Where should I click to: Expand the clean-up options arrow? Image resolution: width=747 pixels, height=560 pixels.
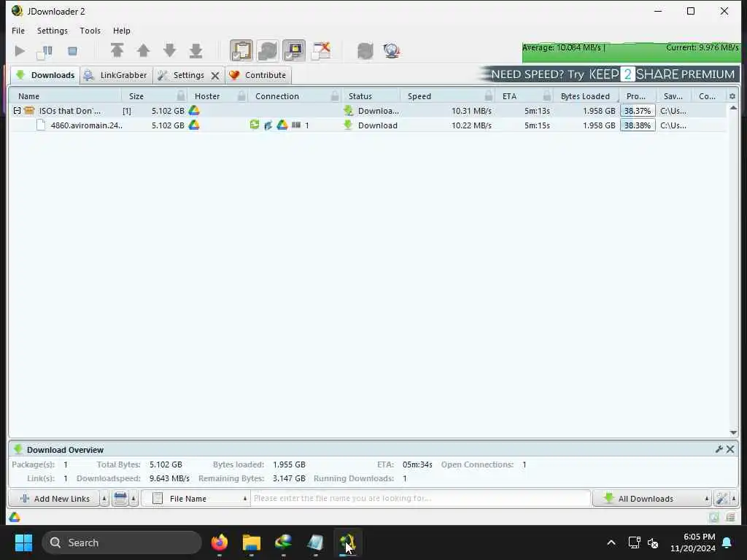pyautogui.click(x=134, y=499)
